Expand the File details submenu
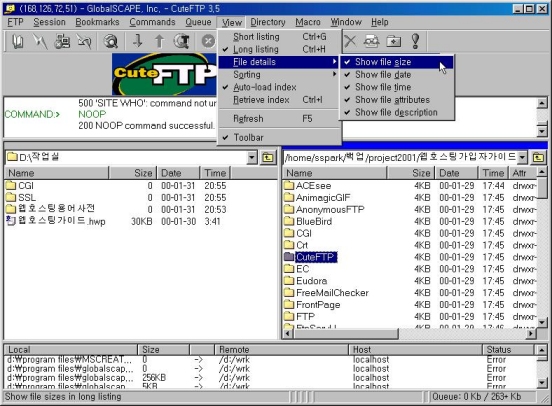 280,62
